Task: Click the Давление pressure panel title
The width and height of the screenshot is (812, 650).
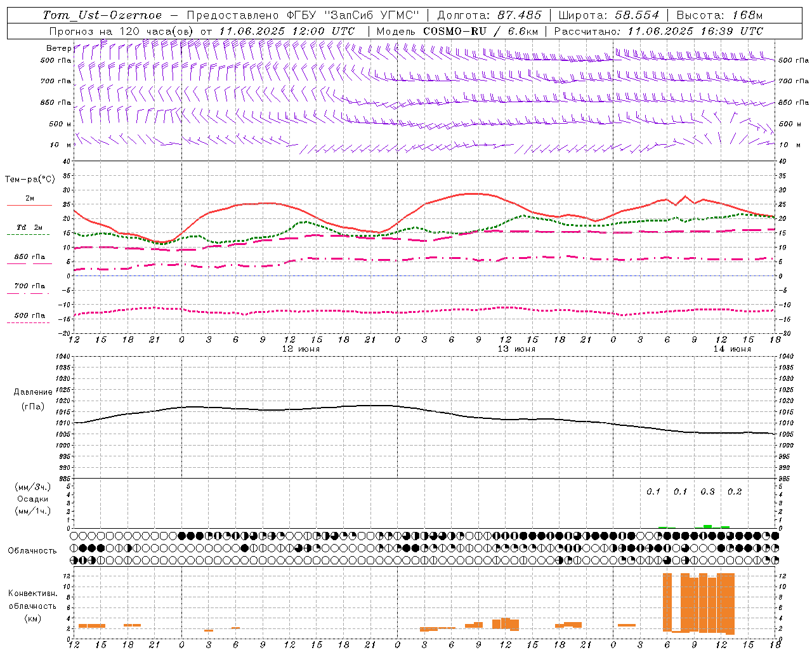Action: 33,392
